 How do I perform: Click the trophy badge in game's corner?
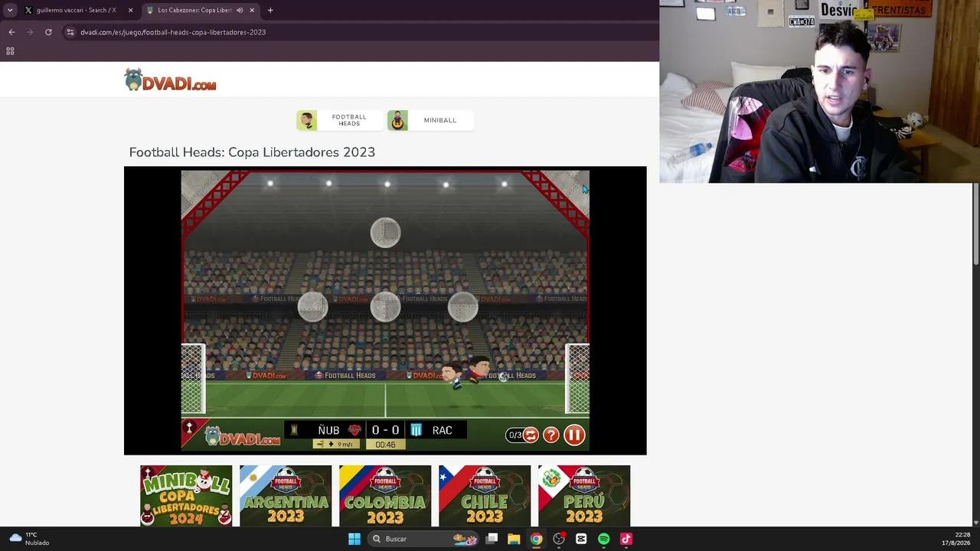tap(189, 427)
